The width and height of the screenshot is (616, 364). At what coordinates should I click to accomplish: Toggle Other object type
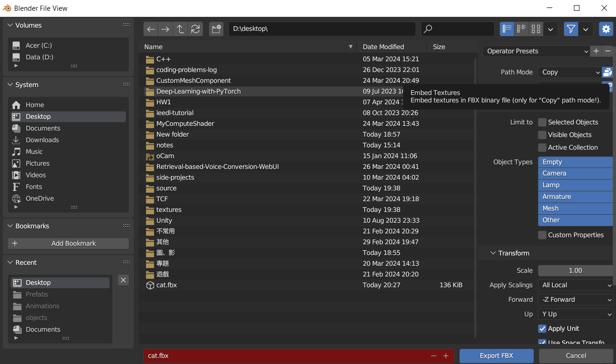pos(575,220)
